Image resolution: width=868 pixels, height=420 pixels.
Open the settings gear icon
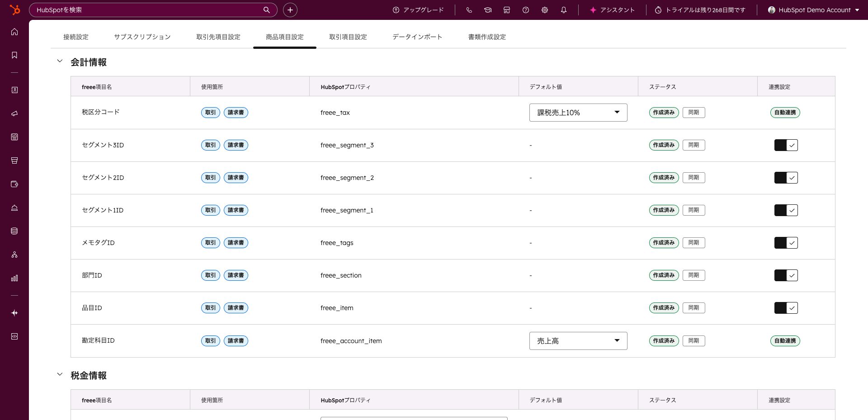coord(545,10)
